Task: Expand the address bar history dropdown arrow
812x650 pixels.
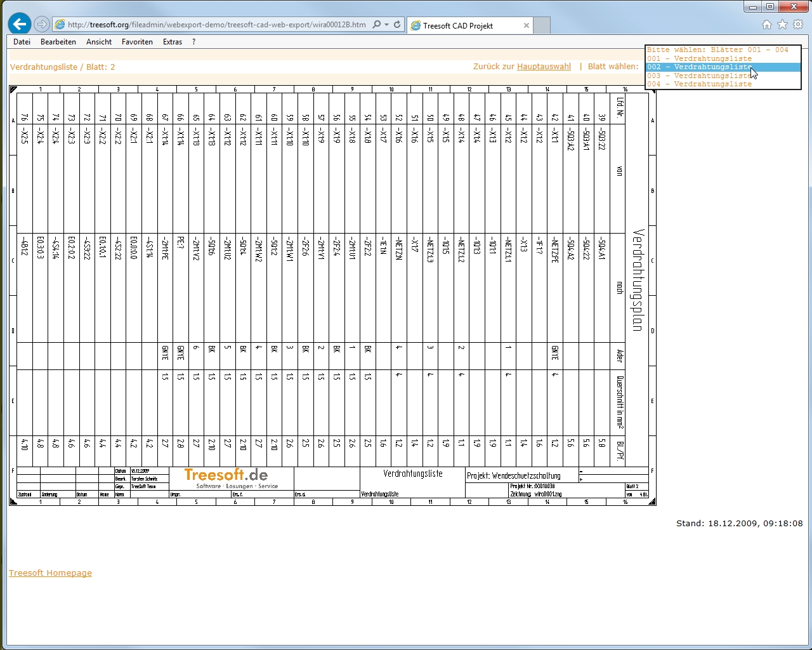Action: tap(386, 25)
